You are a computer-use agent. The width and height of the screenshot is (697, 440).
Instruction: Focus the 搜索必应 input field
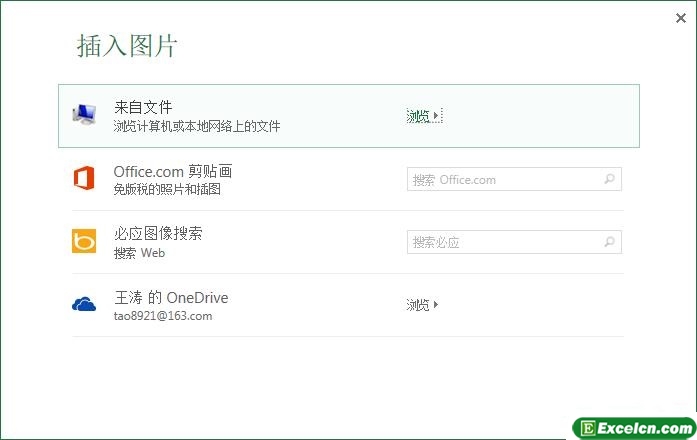pyautogui.click(x=514, y=242)
